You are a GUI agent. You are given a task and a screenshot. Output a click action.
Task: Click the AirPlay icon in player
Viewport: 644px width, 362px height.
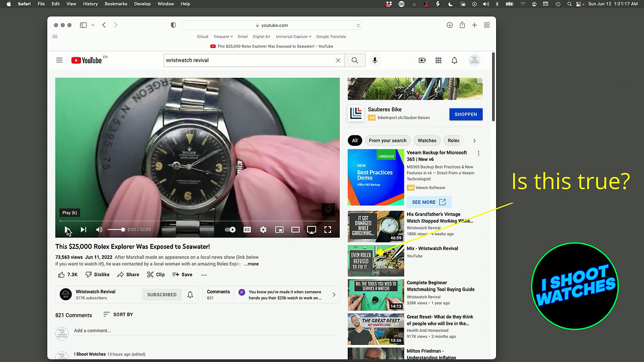(x=311, y=230)
